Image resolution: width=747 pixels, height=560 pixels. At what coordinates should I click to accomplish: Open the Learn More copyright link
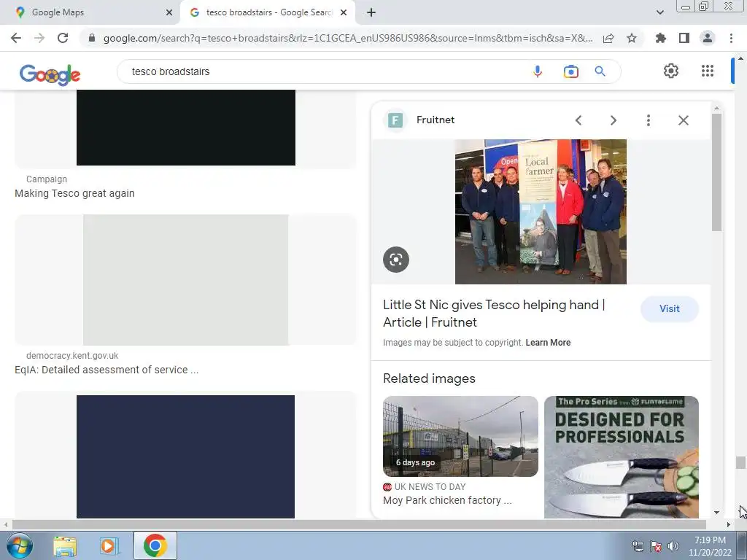tap(548, 343)
